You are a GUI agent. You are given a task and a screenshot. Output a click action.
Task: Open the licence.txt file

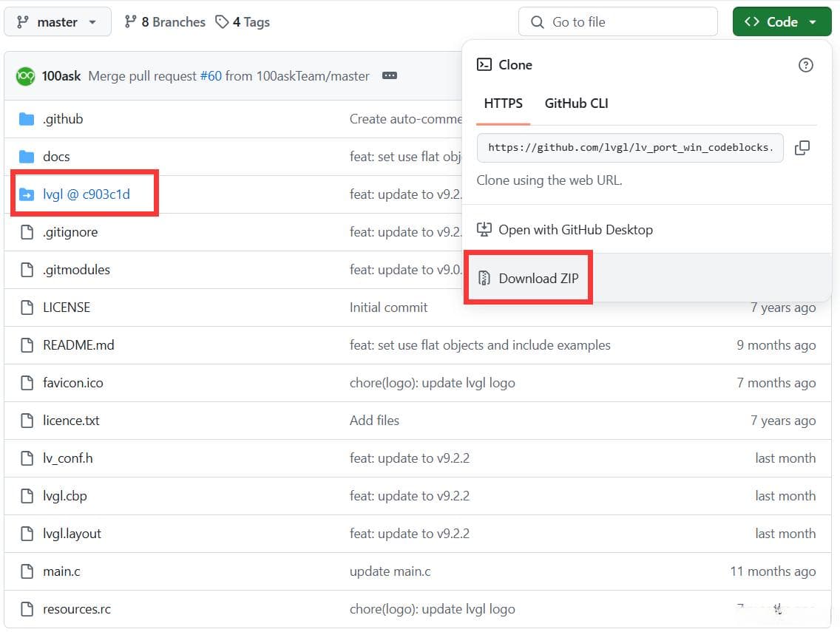tap(71, 421)
